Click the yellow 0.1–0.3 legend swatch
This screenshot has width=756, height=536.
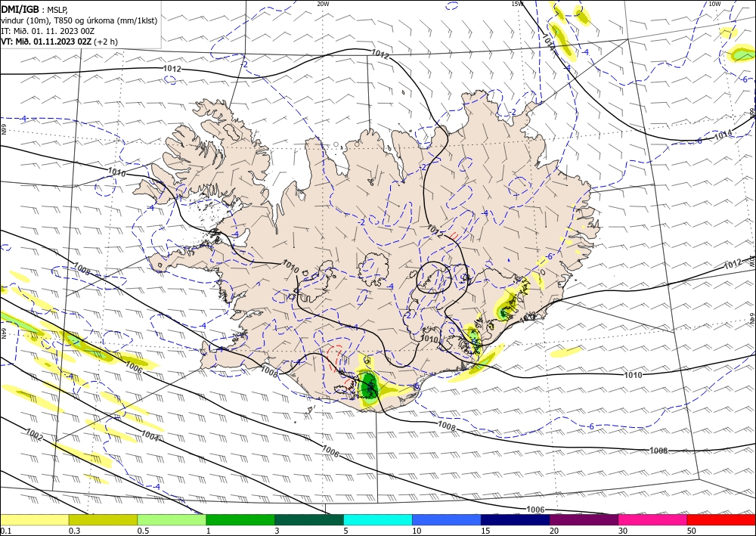point(34,519)
